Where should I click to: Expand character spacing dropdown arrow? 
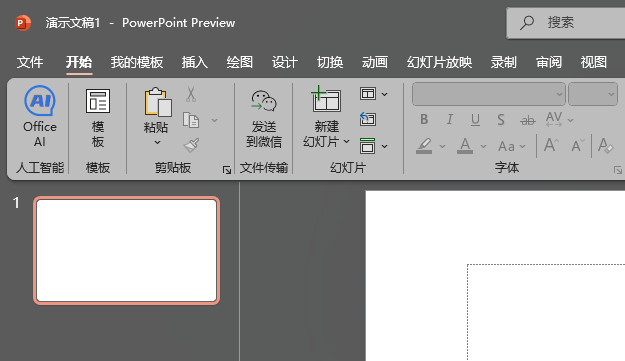(x=570, y=120)
